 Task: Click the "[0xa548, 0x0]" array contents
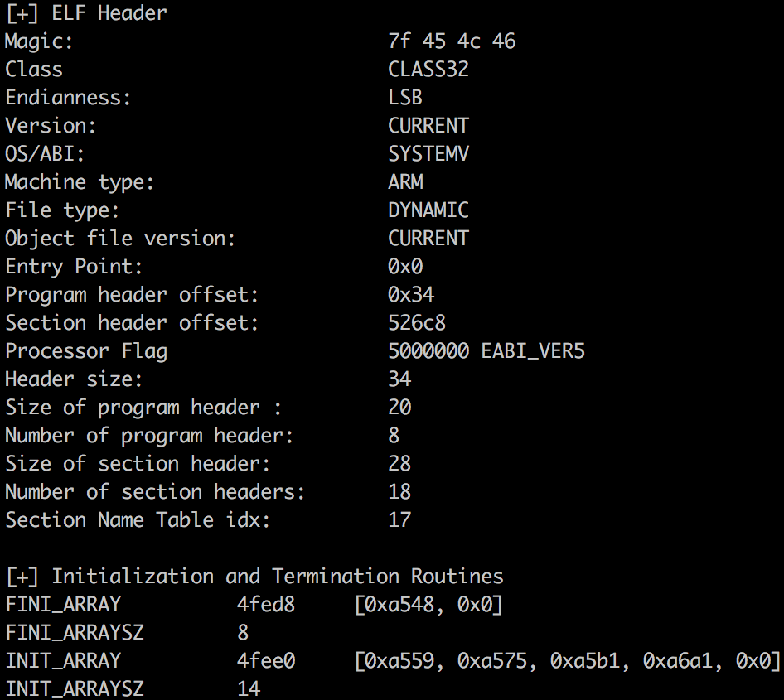point(428,605)
